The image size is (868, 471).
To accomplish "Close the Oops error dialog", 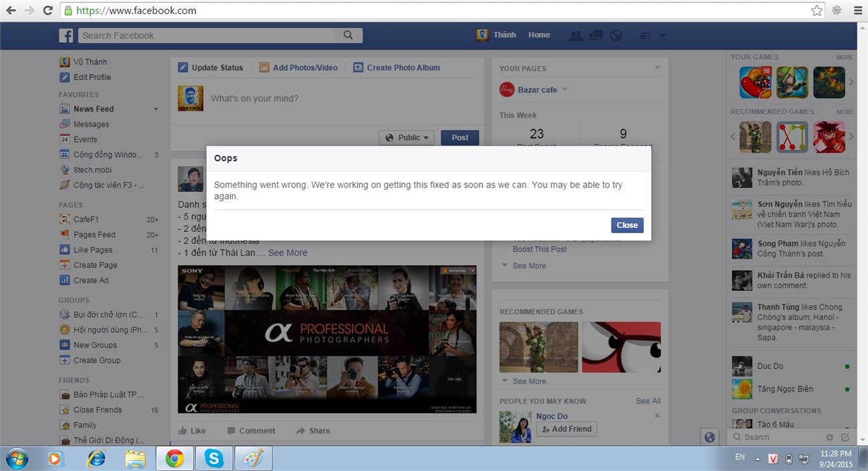I will tap(626, 225).
